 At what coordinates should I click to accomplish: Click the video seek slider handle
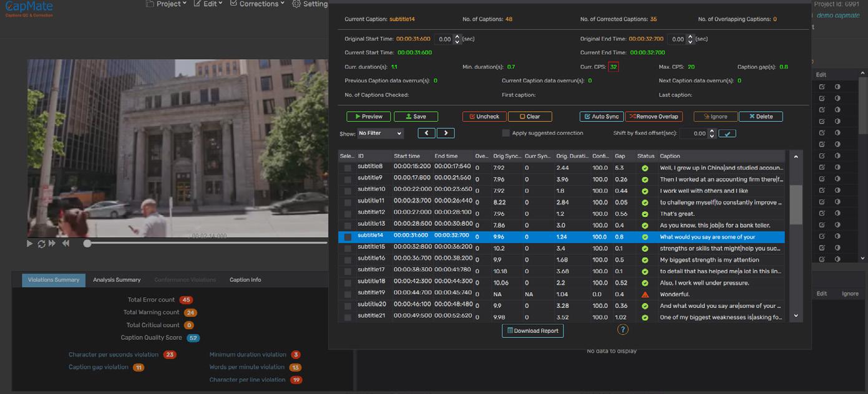click(x=87, y=243)
